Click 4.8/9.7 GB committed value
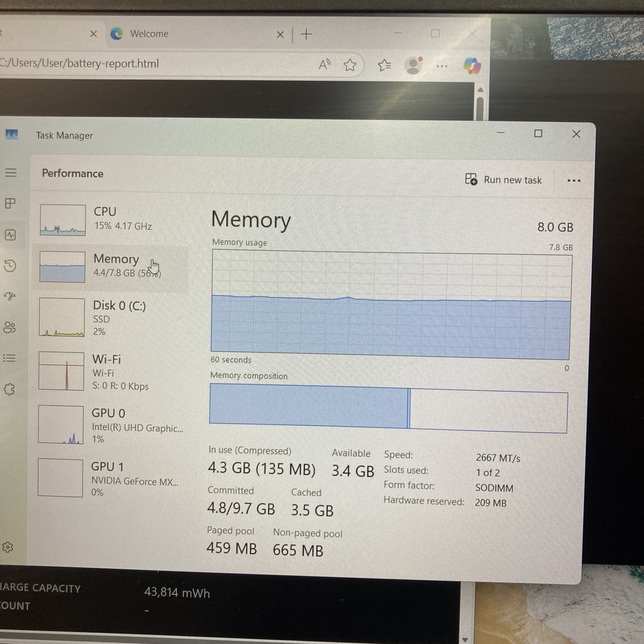Viewport: 644px width, 644px height. tap(241, 508)
